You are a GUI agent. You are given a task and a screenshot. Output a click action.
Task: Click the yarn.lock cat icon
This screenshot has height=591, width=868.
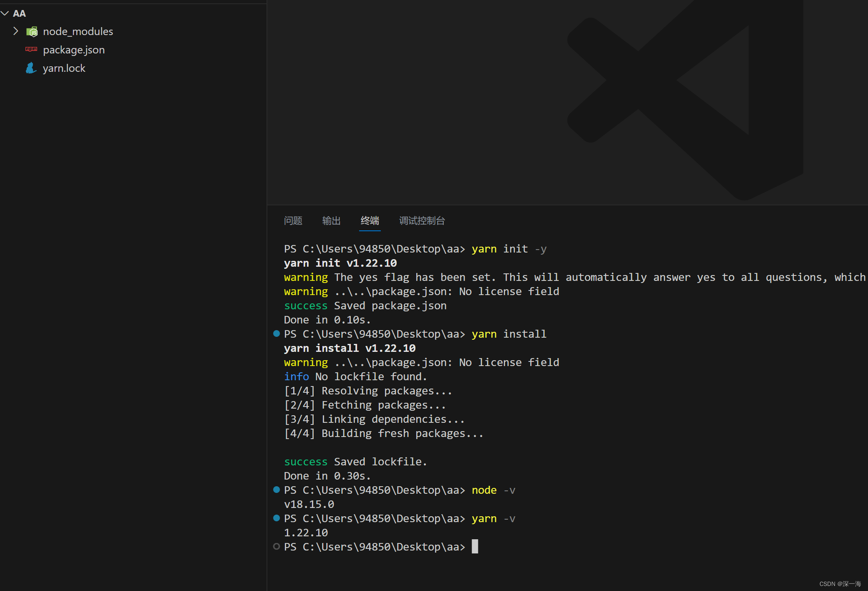pos(31,68)
